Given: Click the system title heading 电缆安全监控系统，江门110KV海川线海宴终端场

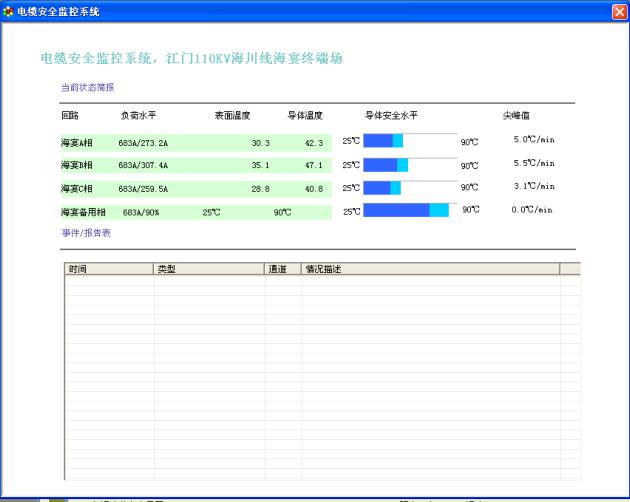Looking at the screenshot, I should tap(191, 59).
